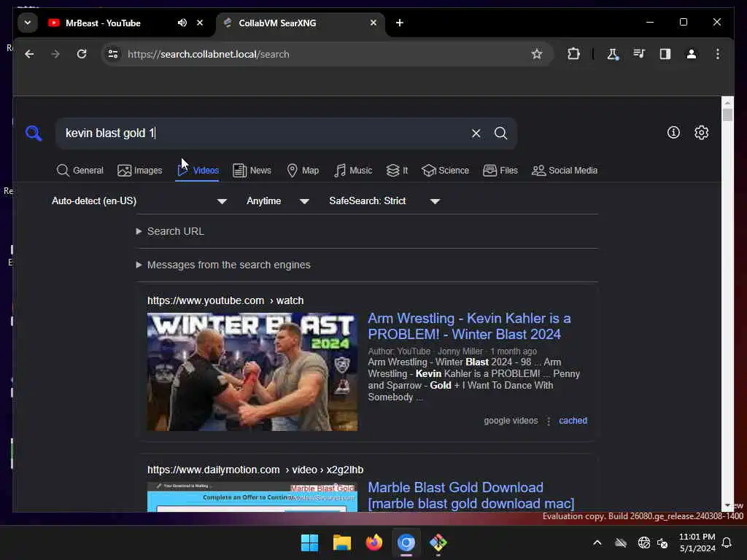Open a new browser tab
Image resolution: width=747 pixels, height=560 pixels.
coord(400,23)
